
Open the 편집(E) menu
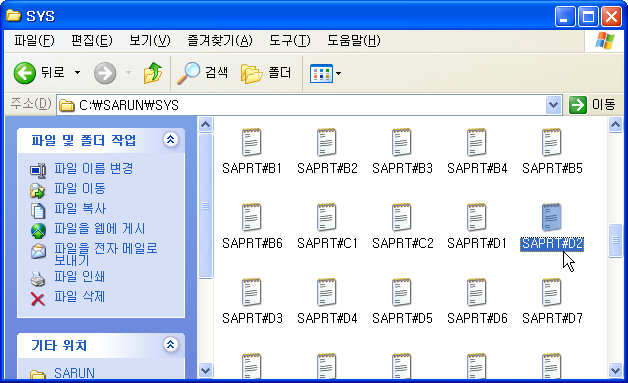point(92,40)
